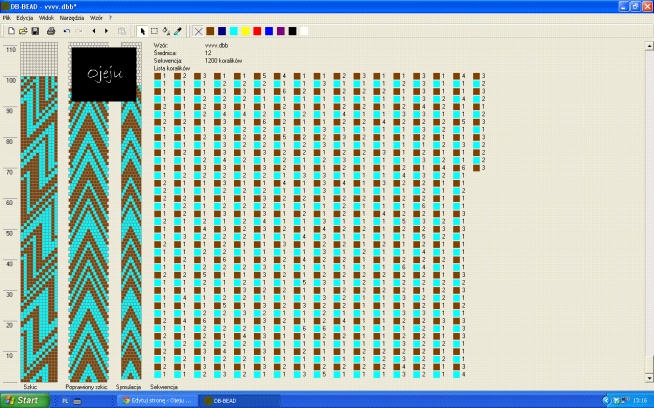Screen dimensions: 654x408
Task: Undo the last edit
Action: tap(67, 31)
